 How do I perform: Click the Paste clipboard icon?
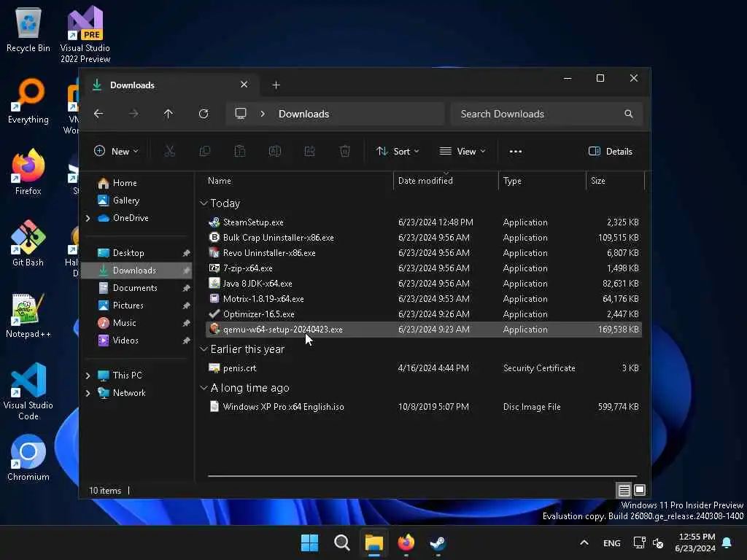[x=239, y=152]
